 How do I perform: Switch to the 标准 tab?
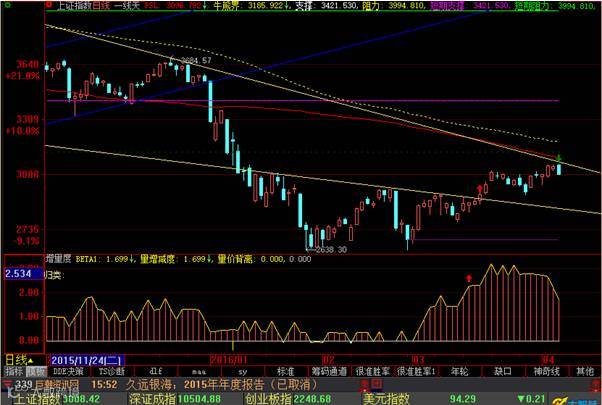pos(286,372)
